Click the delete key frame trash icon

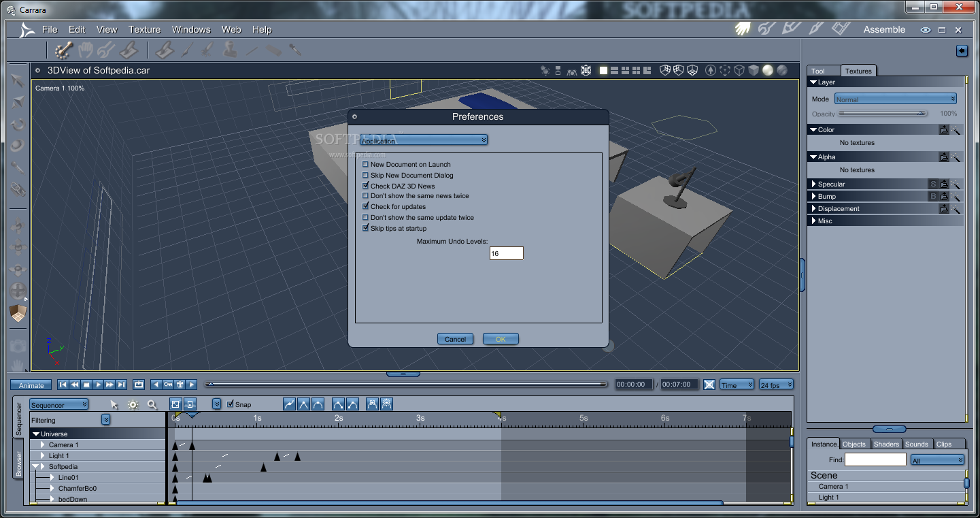tap(180, 385)
